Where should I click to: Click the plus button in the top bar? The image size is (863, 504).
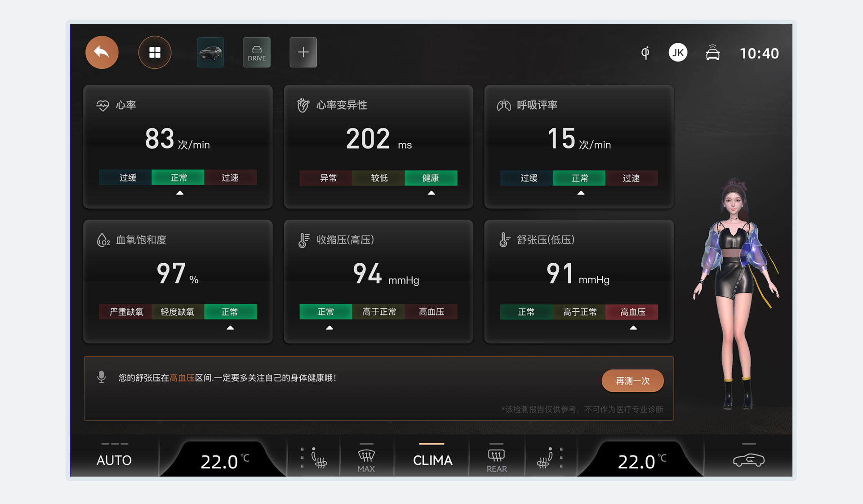point(303,52)
